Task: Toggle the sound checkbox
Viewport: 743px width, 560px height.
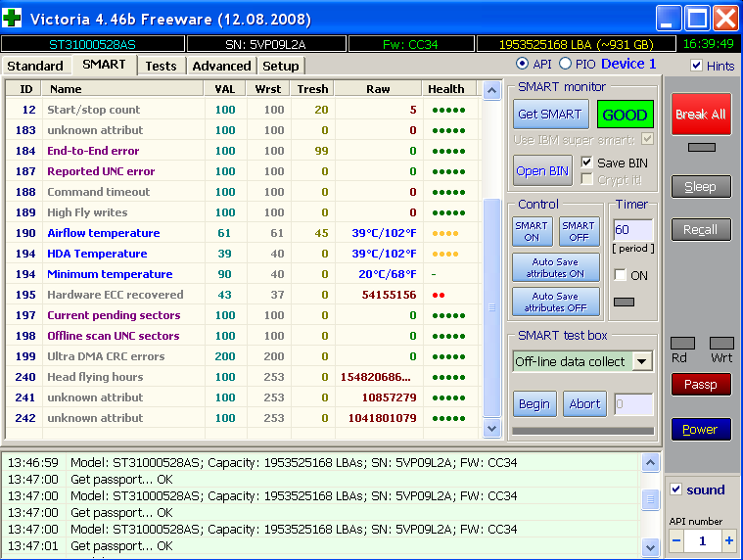Action: pos(676,490)
